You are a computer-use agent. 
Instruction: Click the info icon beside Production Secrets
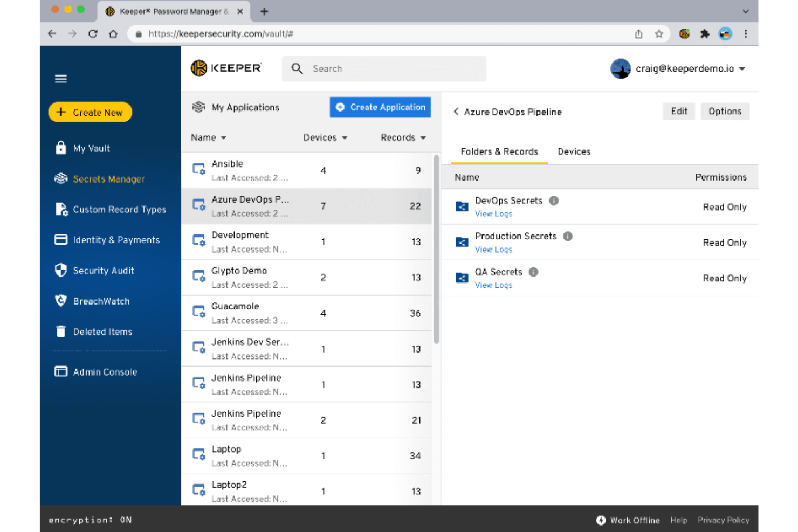click(x=567, y=236)
